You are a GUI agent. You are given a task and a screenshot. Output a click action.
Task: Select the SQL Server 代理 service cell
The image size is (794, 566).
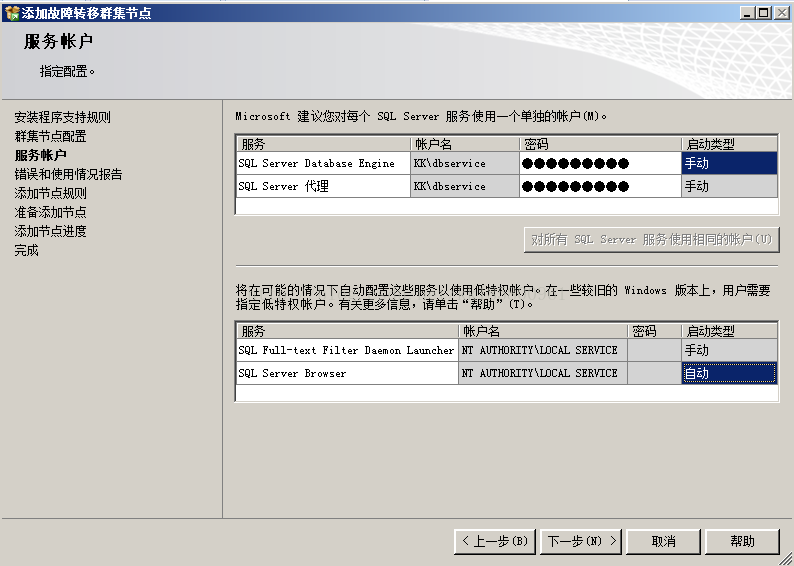pos(323,186)
